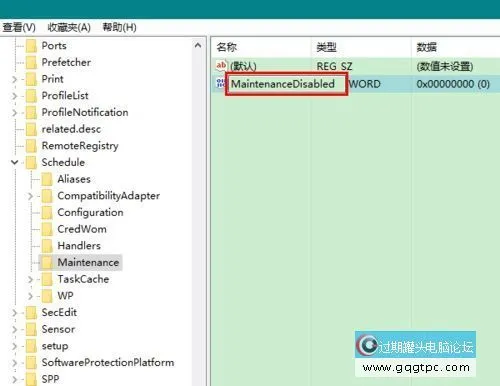This screenshot has height=386, width=500.
Task: Click the setup folder icon
Action: 31,346
